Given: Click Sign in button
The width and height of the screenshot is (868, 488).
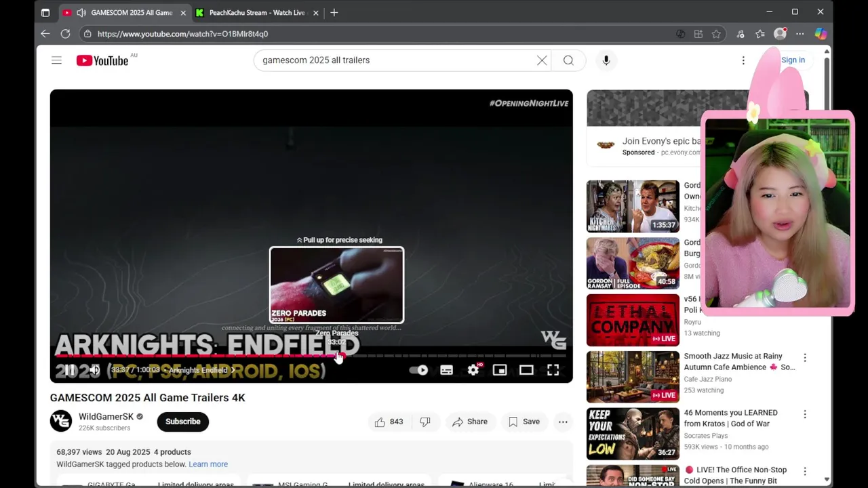Looking at the screenshot, I should point(793,60).
